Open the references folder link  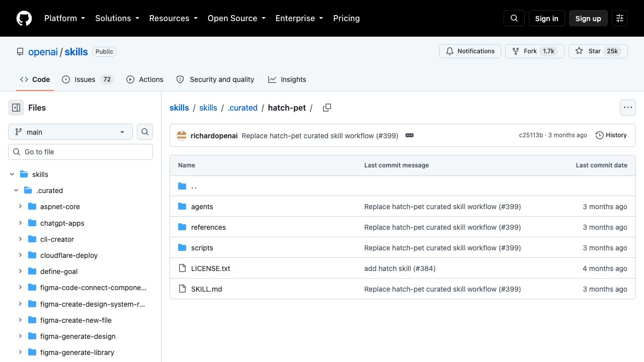(208, 227)
